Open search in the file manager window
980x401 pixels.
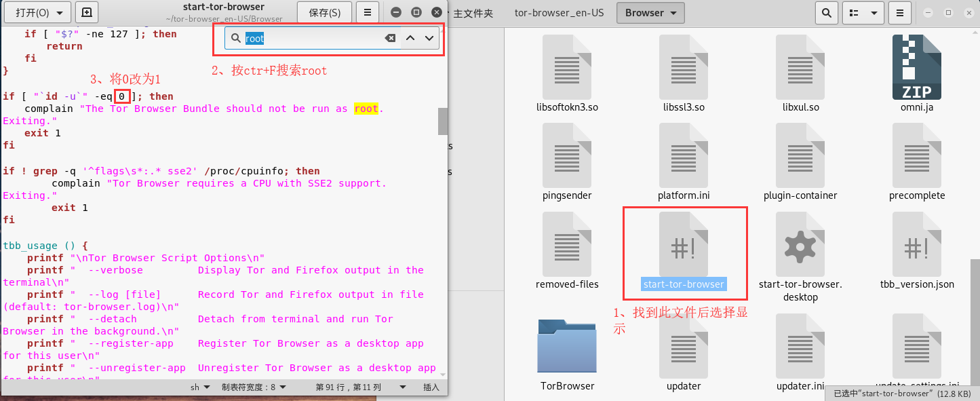(x=825, y=12)
